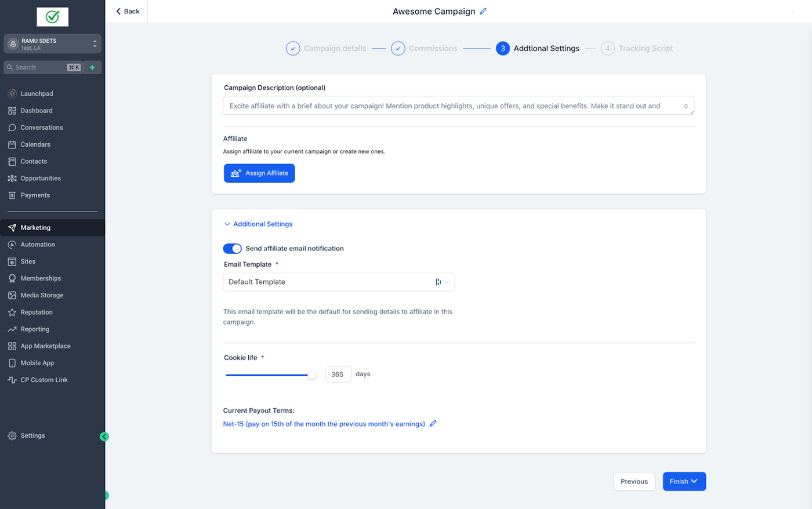Click the pencil icon next to Net-15 payout terms

click(x=433, y=424)
